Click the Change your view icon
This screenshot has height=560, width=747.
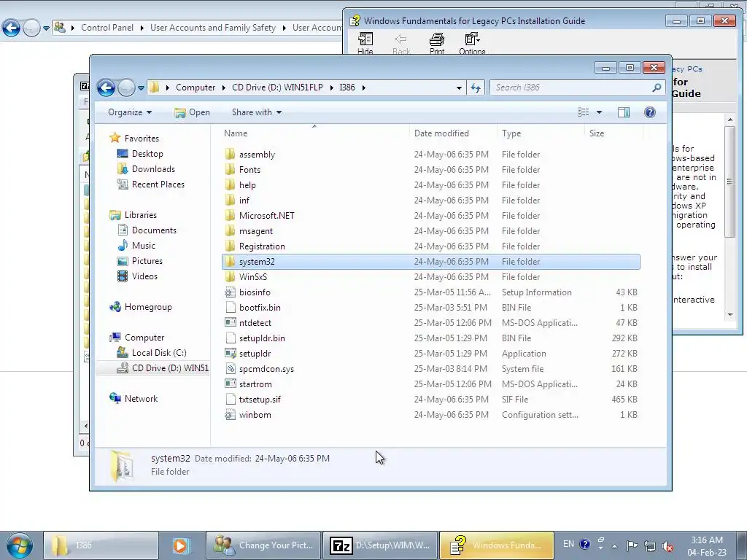point(583,112)
